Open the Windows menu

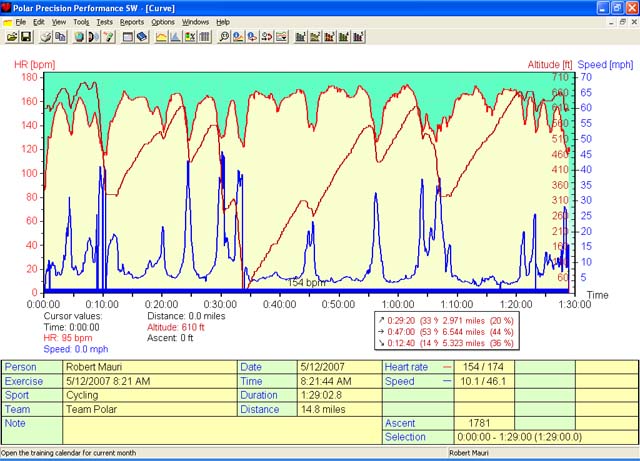click(196, 22)
